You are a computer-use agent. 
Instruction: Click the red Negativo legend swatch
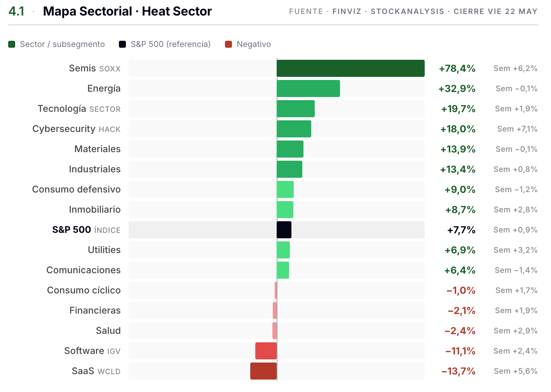pos(228,44)
